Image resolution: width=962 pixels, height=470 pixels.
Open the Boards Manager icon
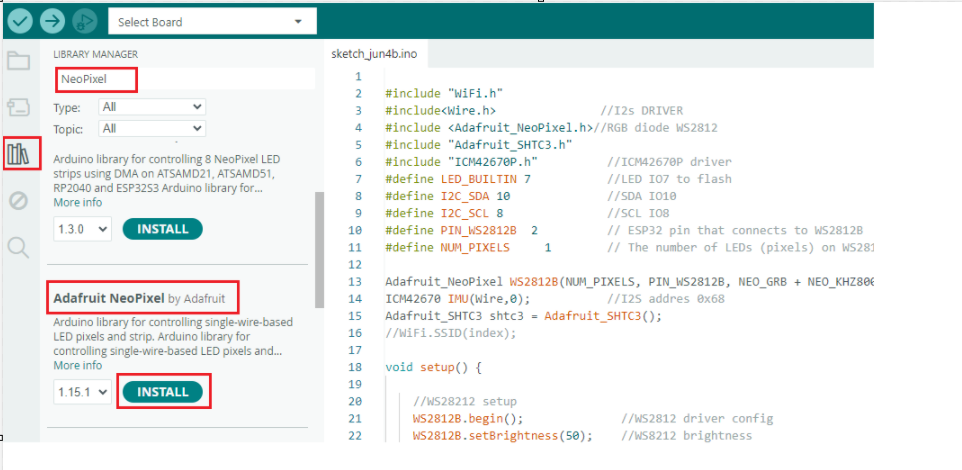[19, 107]
